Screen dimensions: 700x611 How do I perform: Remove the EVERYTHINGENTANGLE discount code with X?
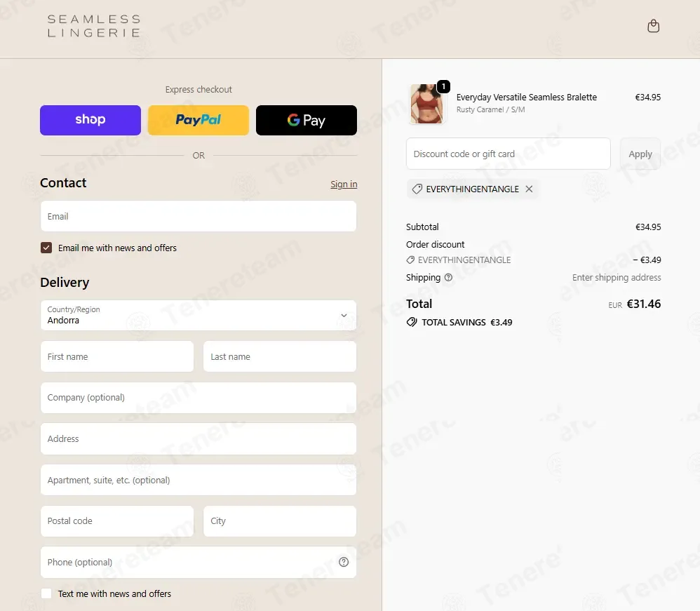[529, 189]
